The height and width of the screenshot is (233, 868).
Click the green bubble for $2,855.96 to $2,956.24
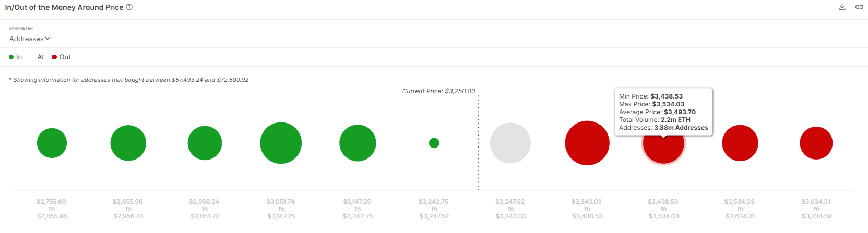[128, 143]
